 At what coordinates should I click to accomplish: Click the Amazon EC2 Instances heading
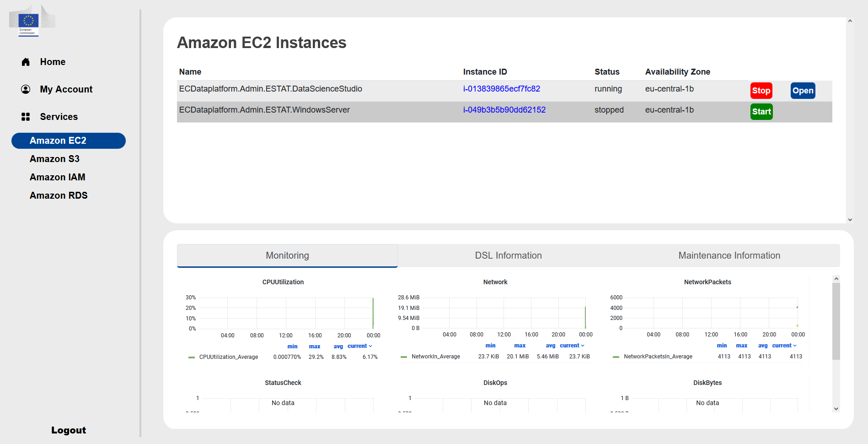point(262,43)
